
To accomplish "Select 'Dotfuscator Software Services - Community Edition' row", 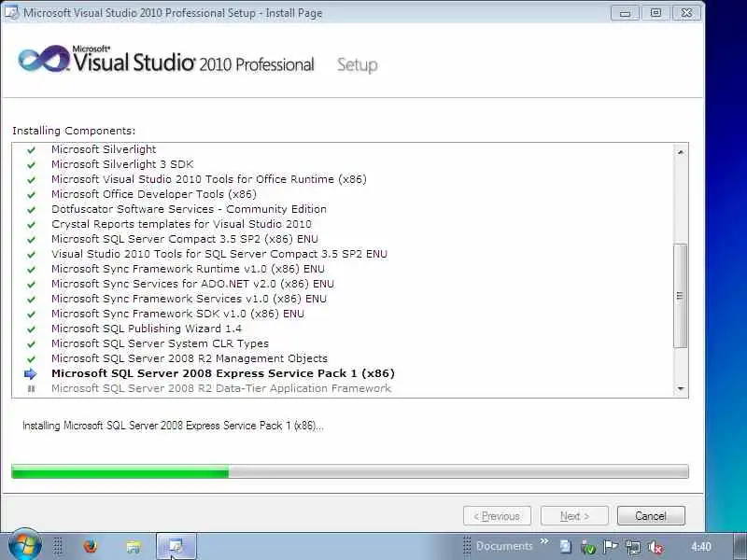I will coord(190,209).
